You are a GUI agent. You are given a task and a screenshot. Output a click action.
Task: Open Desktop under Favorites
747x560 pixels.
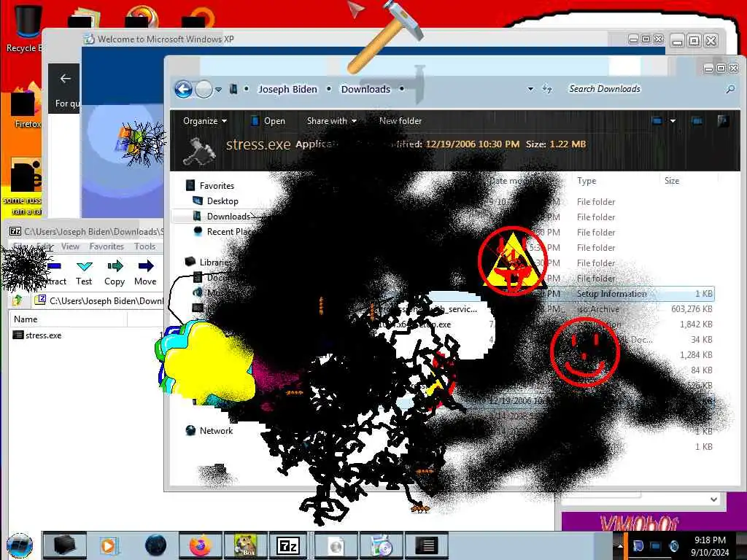click(222, 201)
